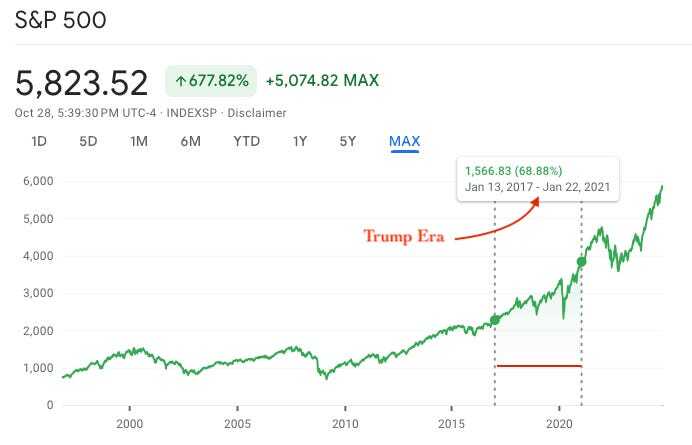Select the YTD range tab
Screen dimensions: 692x445
[247, 141]
